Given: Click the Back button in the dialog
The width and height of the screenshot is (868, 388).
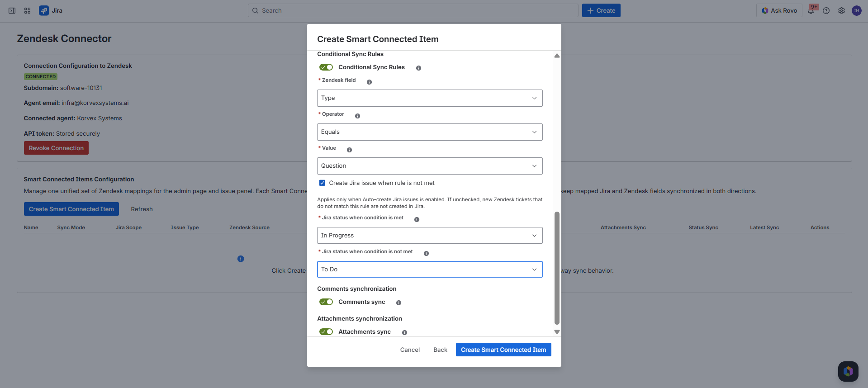Looking at the screenshot, I should [x=440, y=350].
